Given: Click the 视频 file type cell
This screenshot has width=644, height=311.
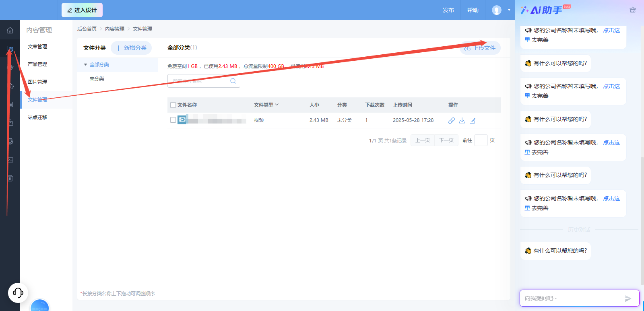Looking at the screenshot, I should point(259,120).
